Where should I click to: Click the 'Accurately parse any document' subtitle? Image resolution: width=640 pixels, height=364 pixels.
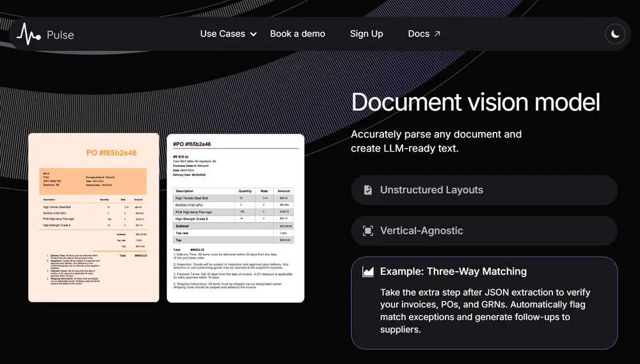pyautogui.click(x=436, y=141)
